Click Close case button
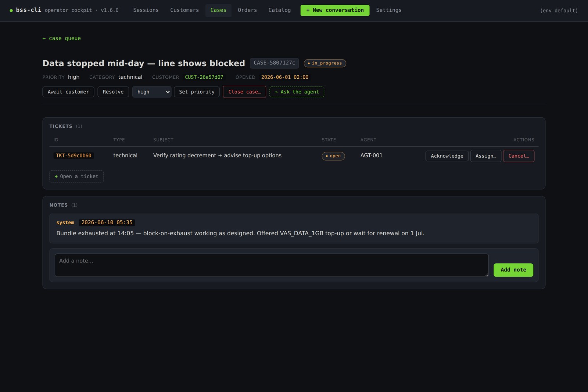The width and height of the screenshot is (588, 392). coord(244,92)
